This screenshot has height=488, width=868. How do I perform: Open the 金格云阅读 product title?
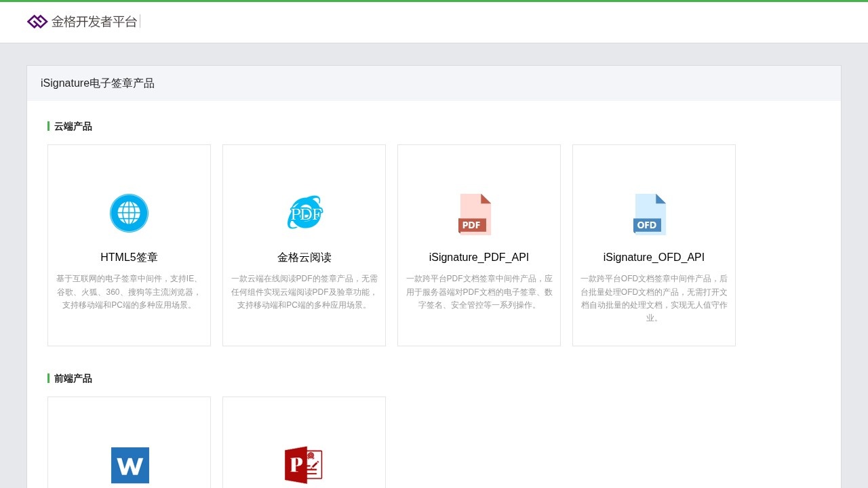coord(304,258)
